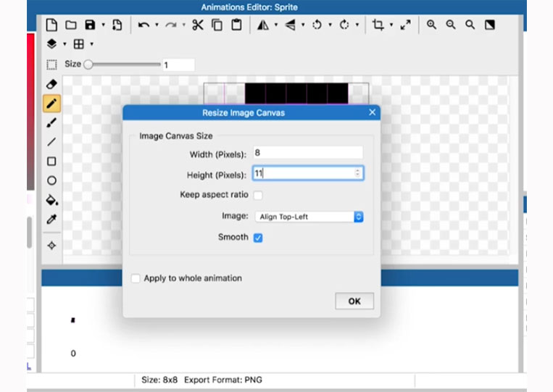Reset zoom with plain magnifier icon

click(x=470, y=25)
